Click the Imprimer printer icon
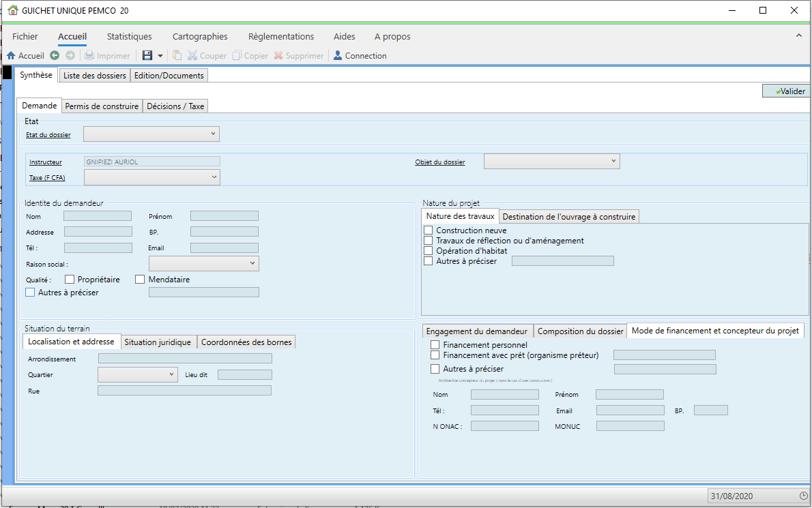Image resolution: width=812 pixels, height=508 pixels. (x=89, y=55)
